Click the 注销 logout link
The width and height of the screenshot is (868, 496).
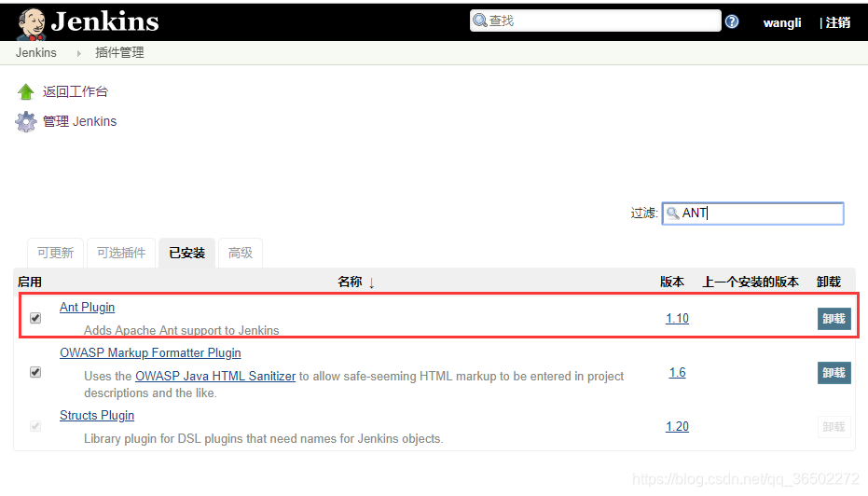pyautogui.click(x=837, y=22)
